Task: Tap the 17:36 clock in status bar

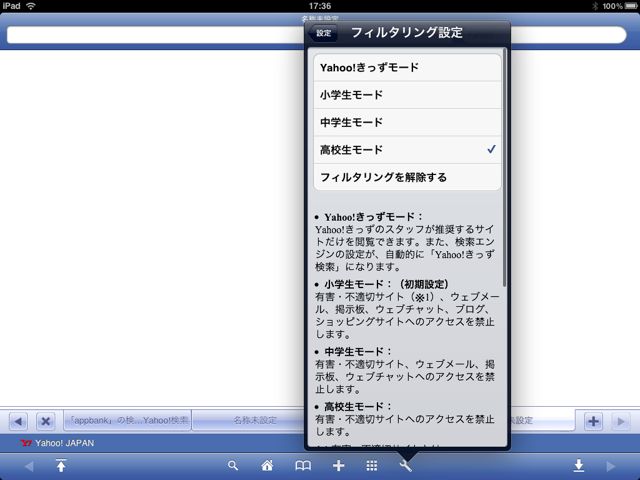Action: tap(320, 6)
